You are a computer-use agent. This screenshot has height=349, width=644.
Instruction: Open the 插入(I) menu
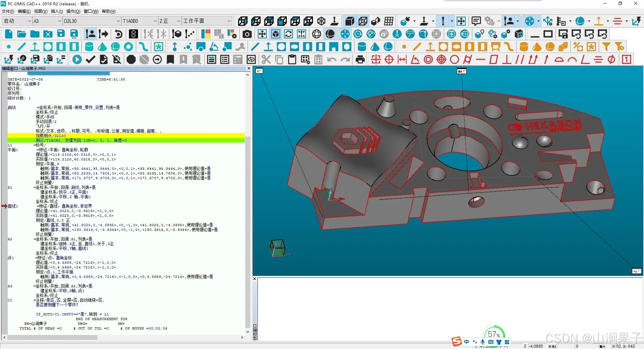point(57,11)
